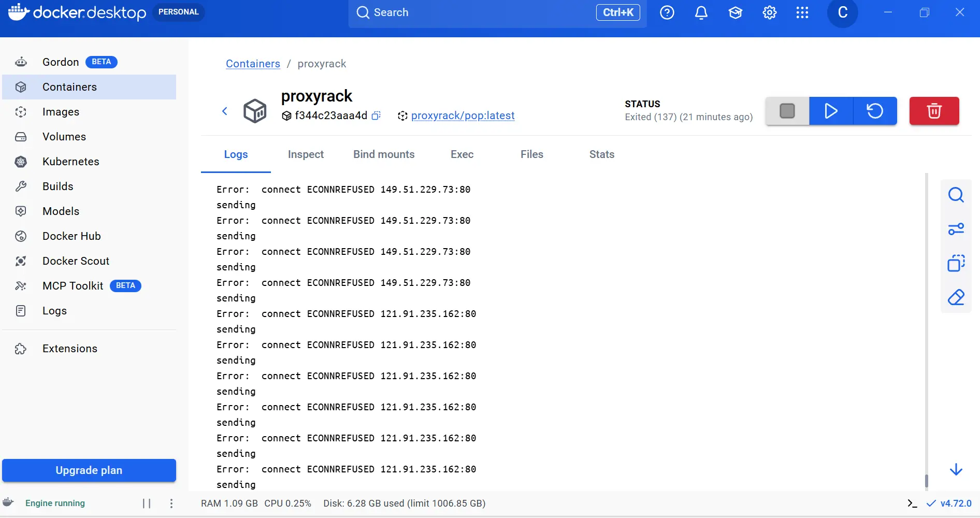Open the apps grid menu

click(802, 12)
